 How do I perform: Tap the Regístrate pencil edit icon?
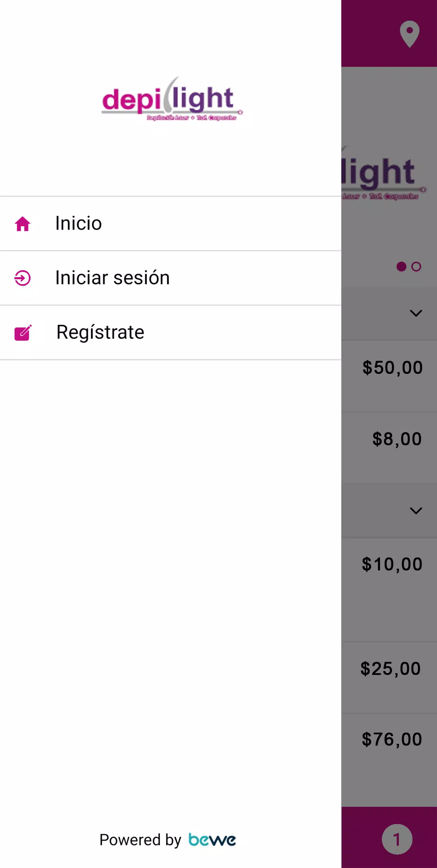(x=23, y=333)
